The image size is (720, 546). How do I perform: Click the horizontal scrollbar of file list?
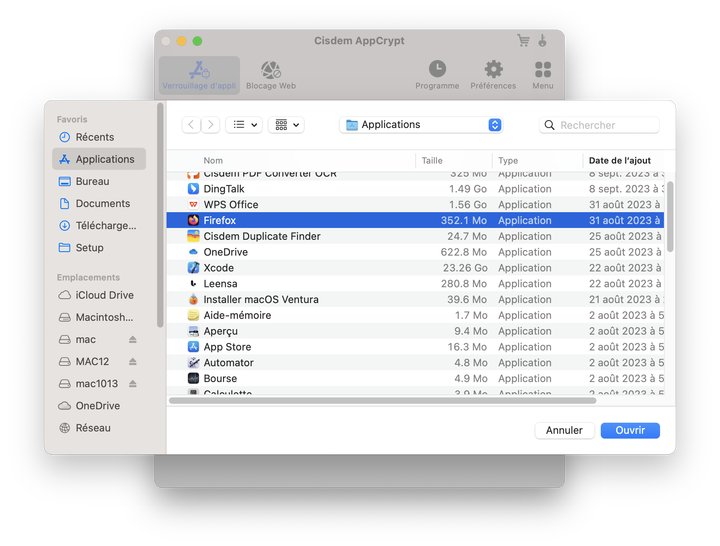tap(382, 400)
